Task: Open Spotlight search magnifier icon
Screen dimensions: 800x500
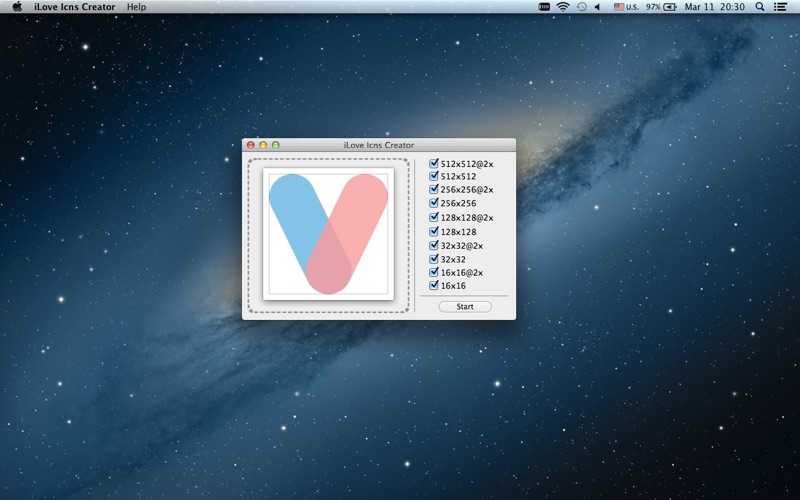Action: point(760,7)
